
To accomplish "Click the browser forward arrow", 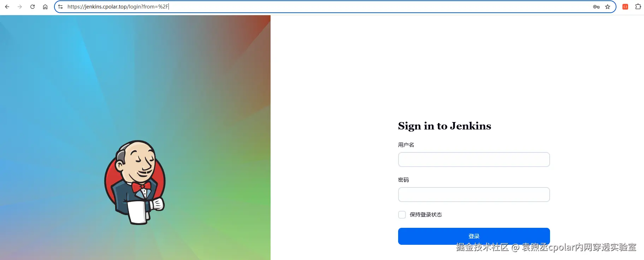I will coord(20,7).
